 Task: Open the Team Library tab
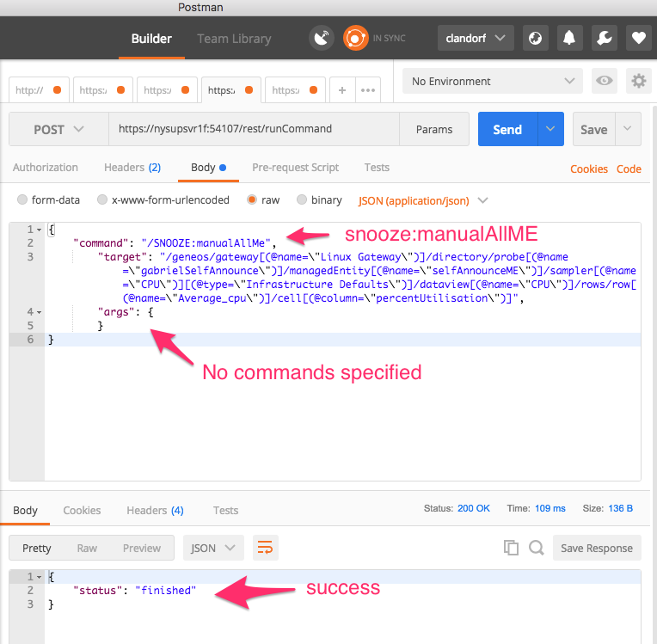click(234, 39)
